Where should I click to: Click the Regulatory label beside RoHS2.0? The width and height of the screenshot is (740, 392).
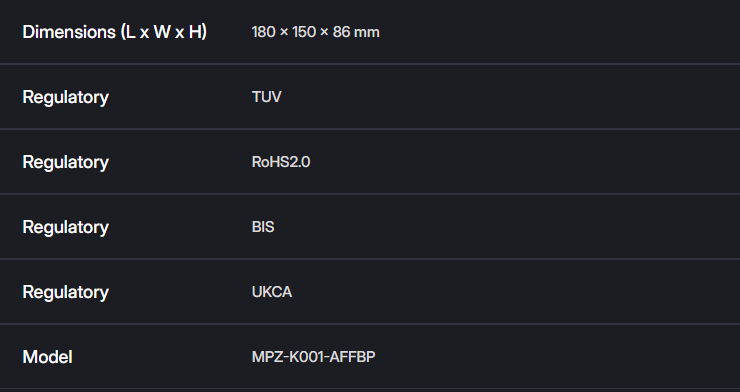(x=66, y=163)
